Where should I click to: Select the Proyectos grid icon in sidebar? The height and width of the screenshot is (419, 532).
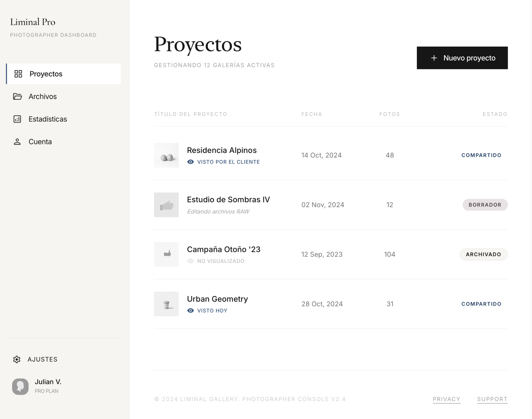pos(18,74)
